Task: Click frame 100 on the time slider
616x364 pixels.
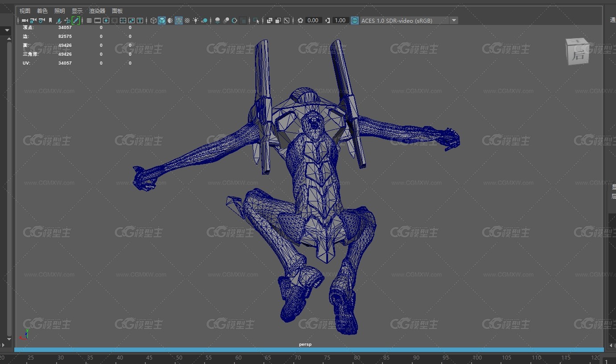Action: pyautogui.click(x=477, y=358)
